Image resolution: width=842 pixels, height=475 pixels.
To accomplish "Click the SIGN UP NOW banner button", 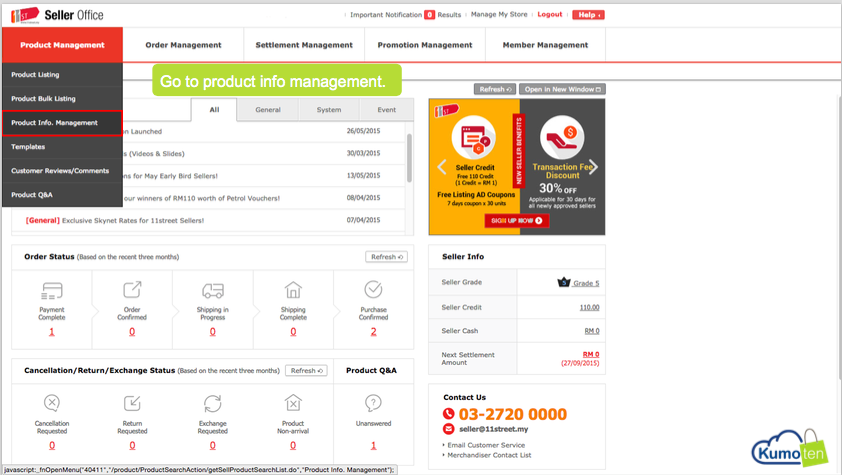I will 517,221.
